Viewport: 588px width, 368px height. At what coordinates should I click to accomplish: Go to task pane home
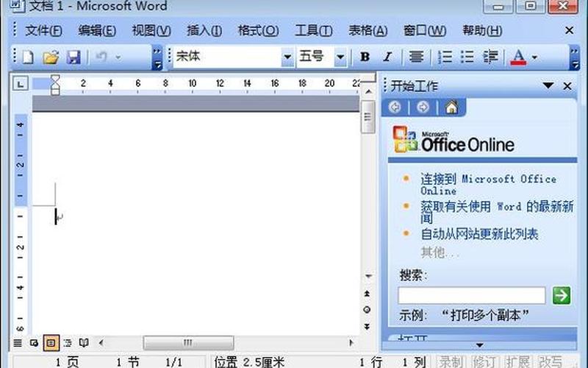pyautogui.click(x=451, y=107)
